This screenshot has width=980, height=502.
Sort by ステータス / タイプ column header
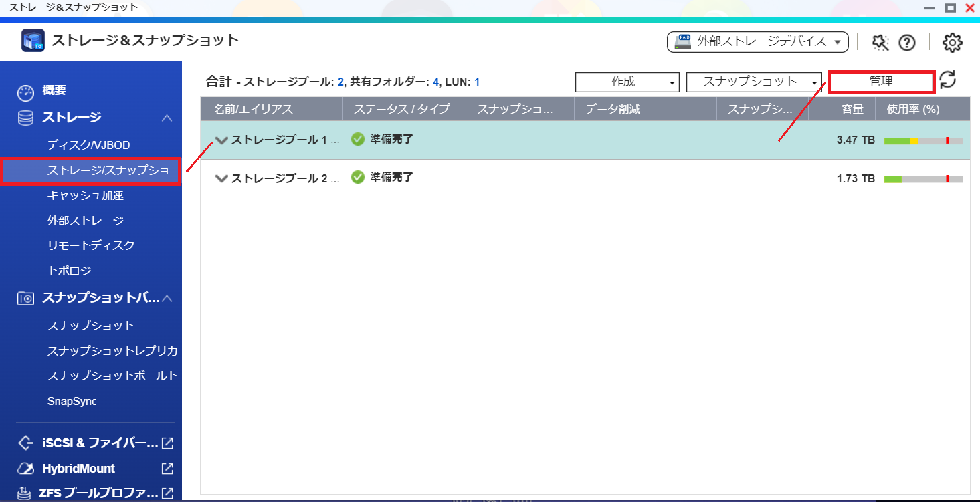(x=404, y=109)
